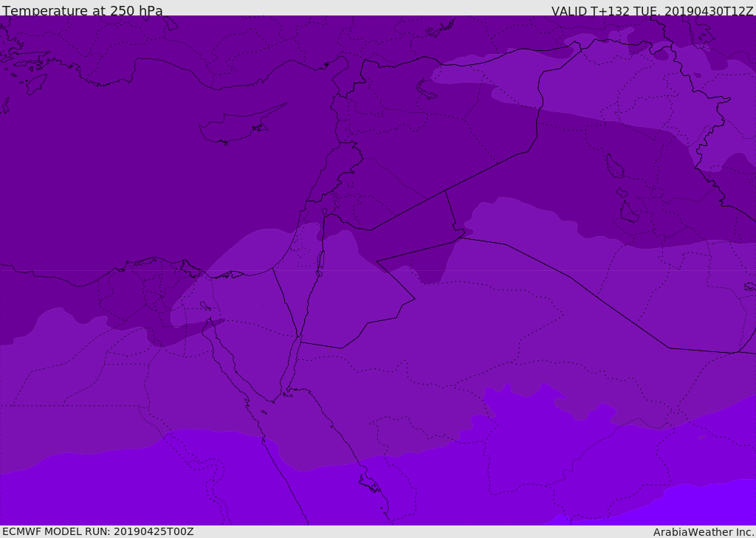
Task: Click the "ECMWF MODEL RUN" footer text
Action: click(x=97, y=531)
